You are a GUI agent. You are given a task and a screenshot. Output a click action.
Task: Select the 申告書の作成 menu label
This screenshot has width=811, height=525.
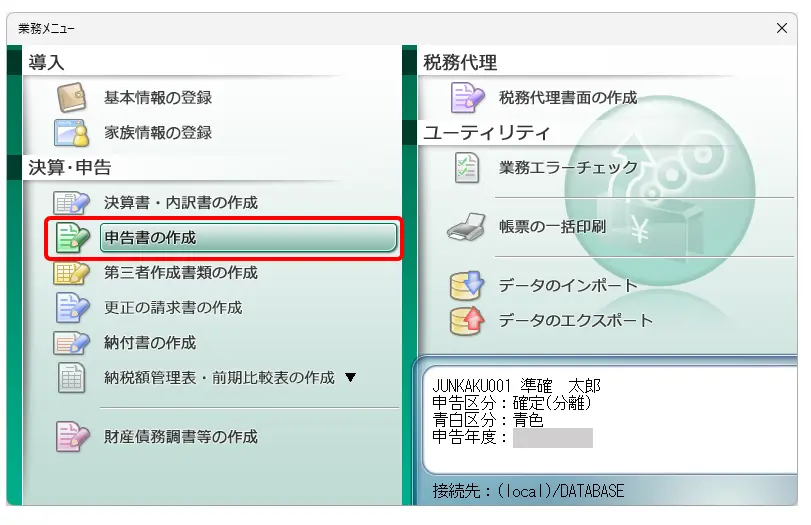tap(150, 238)
